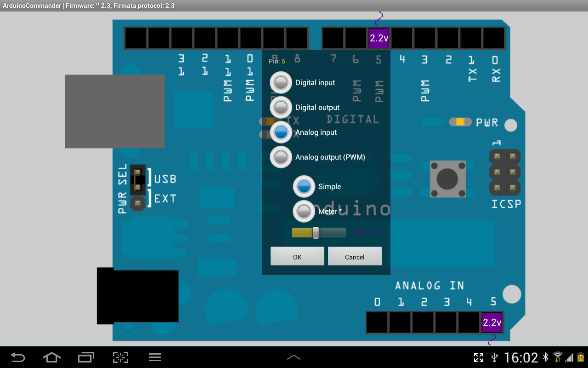Click the Arduino board reset push button
588x368 pixels.
[x=448, y=179]
